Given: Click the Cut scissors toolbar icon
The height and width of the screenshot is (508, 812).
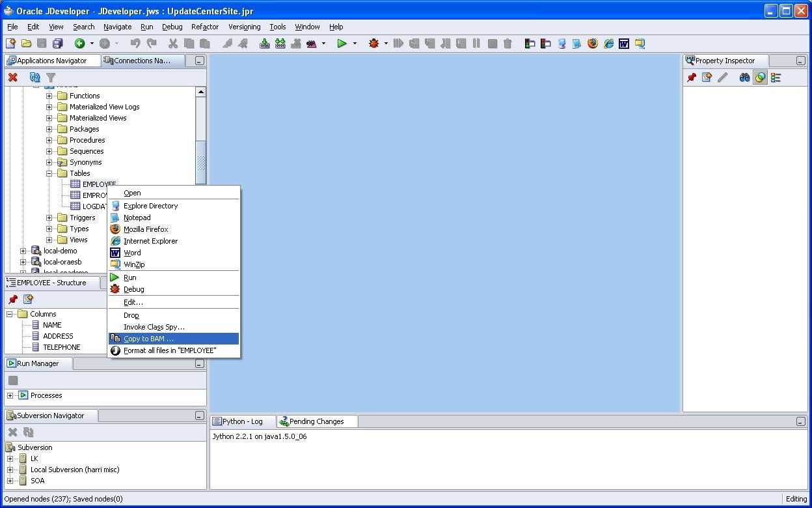Looking at the screenshot, I should click(x=173, y=44).
